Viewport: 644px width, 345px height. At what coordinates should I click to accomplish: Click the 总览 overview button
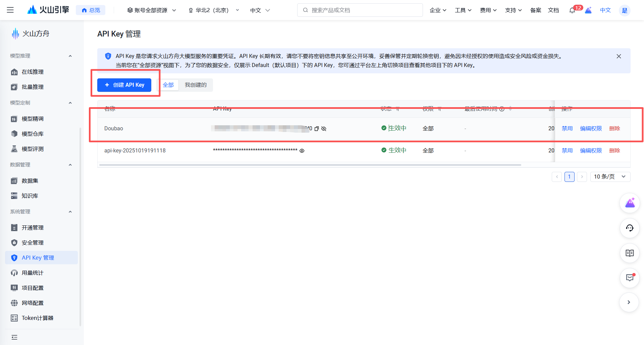point(91,10)
